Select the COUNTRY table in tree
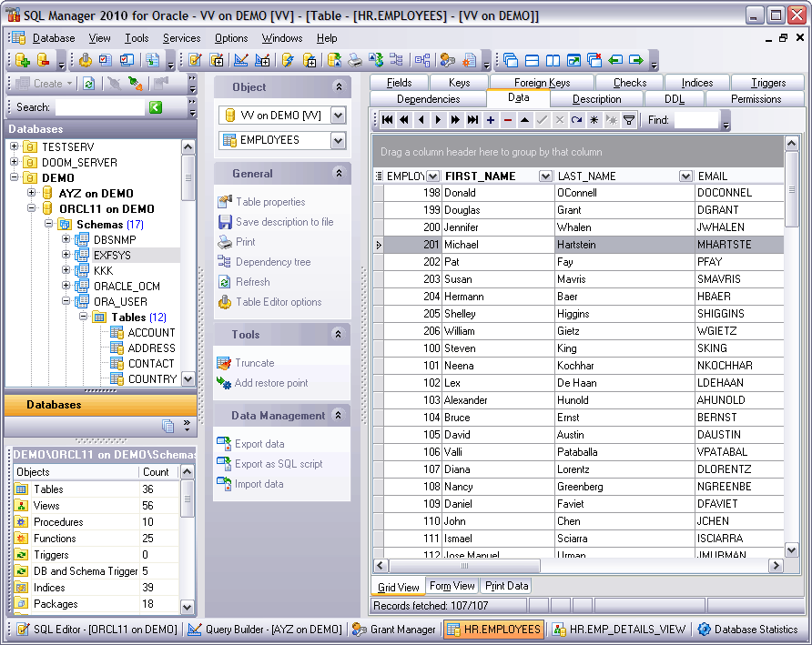This screenshot has width=812, height=645. click(152, 379)
